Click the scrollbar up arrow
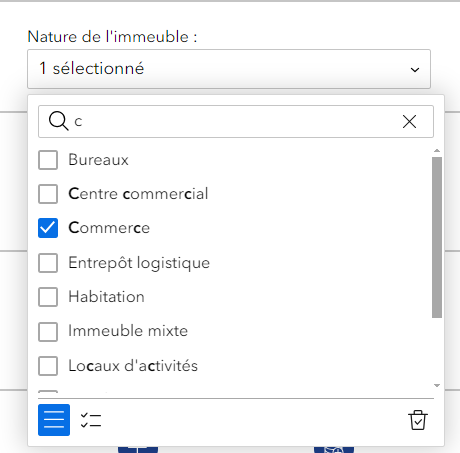 [437, 151]
